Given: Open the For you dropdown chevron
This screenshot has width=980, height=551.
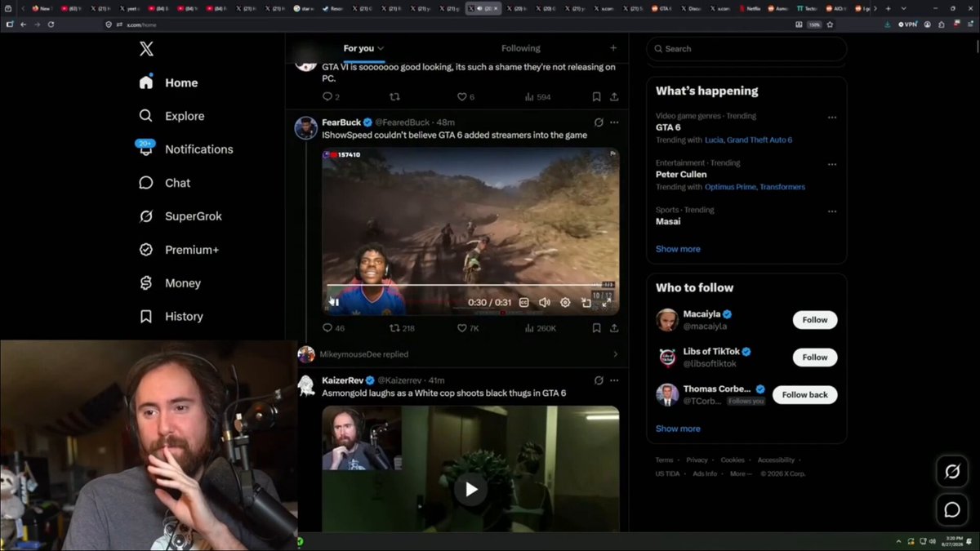Looking at the screenshot, I should point(381,49).
